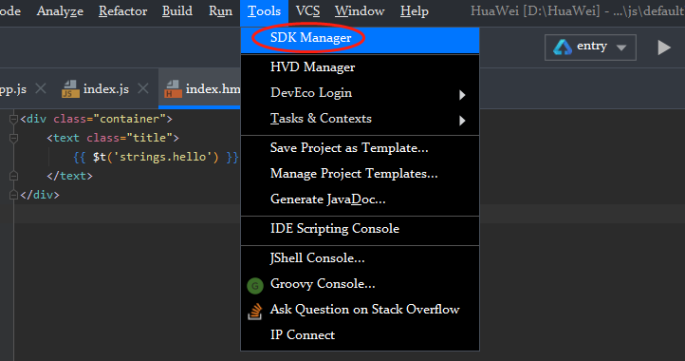Screen dimensions: 685x361
Task: Open the Tools menu
Action: (x=264, y=11)
